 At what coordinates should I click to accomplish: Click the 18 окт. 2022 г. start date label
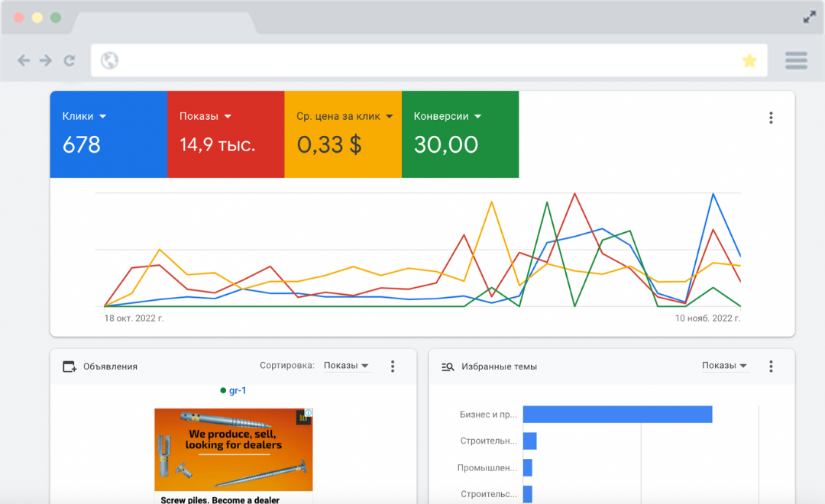point(134,318)
